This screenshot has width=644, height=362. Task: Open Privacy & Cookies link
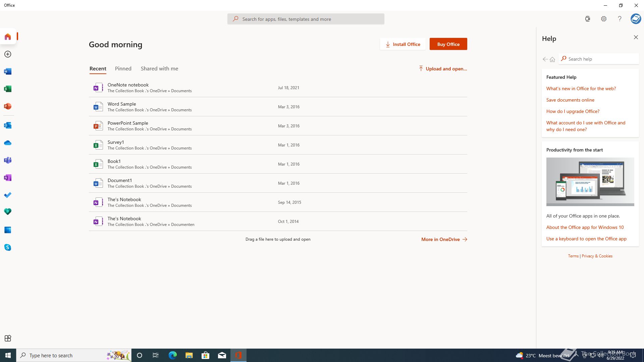[x=597, y=256]
